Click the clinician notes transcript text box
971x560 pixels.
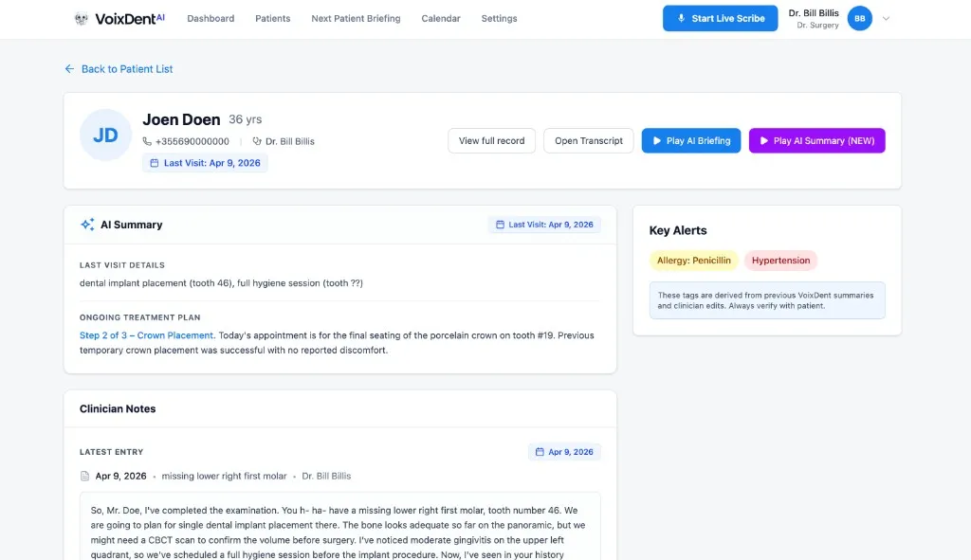tap(340, 527)
